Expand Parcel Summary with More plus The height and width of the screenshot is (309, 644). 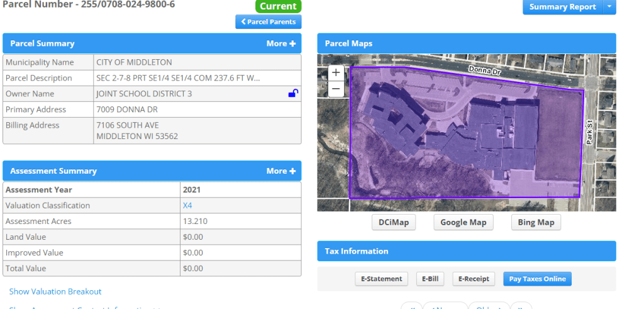coord(280,43)
